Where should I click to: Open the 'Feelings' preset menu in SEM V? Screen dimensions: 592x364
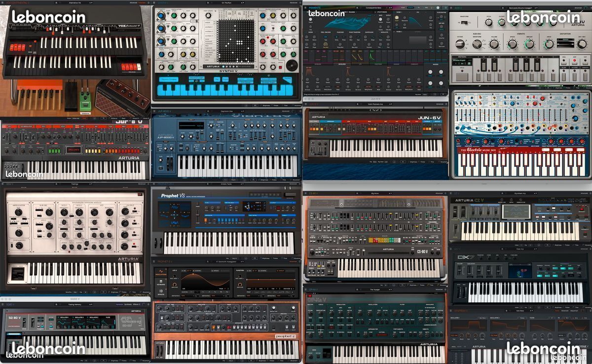(x=74, y=184)
